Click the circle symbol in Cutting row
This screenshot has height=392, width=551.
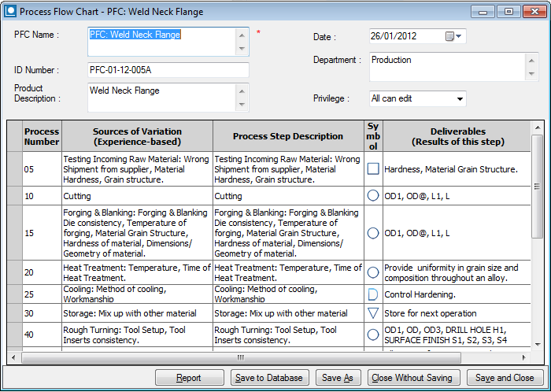[x=373, y=196]
